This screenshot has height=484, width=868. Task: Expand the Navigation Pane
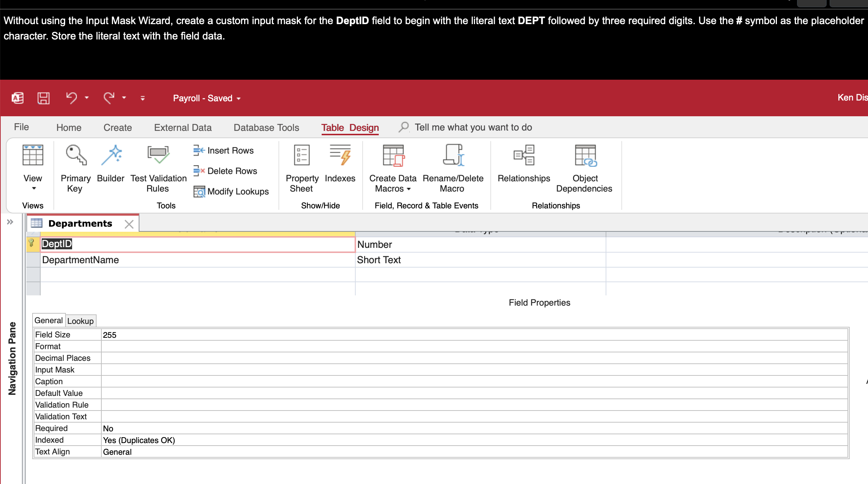tap(10, 222)
